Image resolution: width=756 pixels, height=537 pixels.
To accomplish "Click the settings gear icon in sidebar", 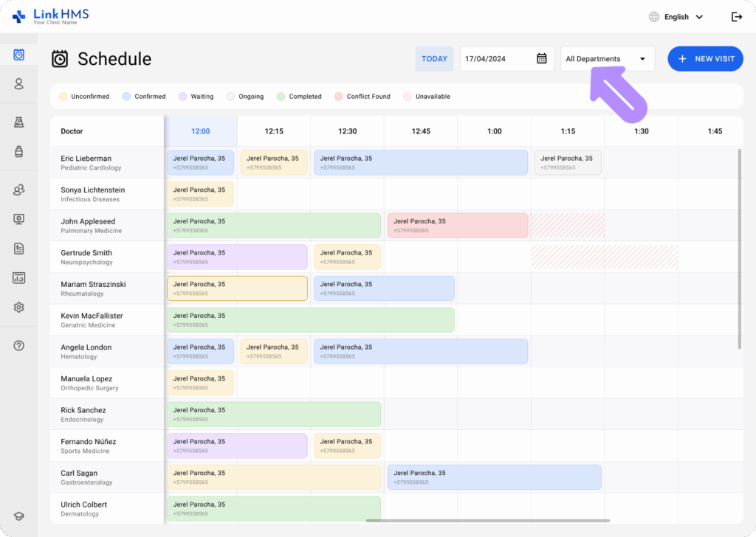I will 19,308.
